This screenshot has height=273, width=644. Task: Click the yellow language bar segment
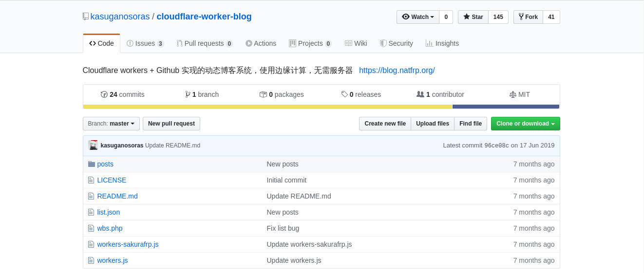click(267, 107)
